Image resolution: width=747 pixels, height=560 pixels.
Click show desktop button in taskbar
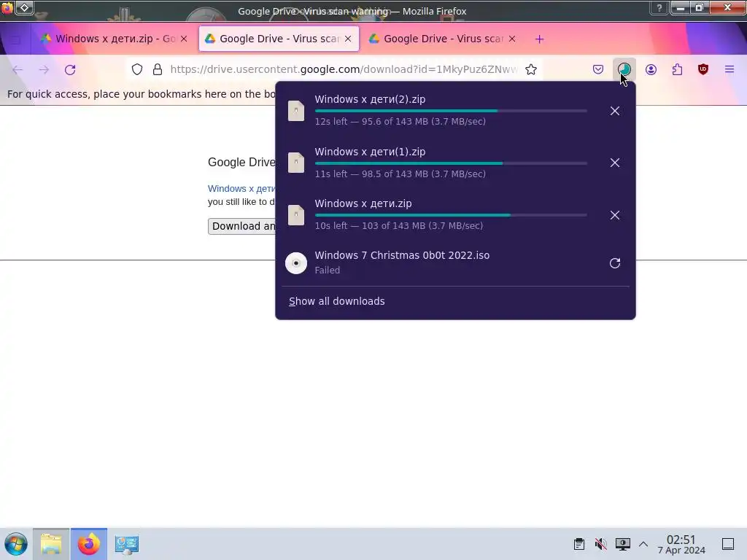click(728, 544)
